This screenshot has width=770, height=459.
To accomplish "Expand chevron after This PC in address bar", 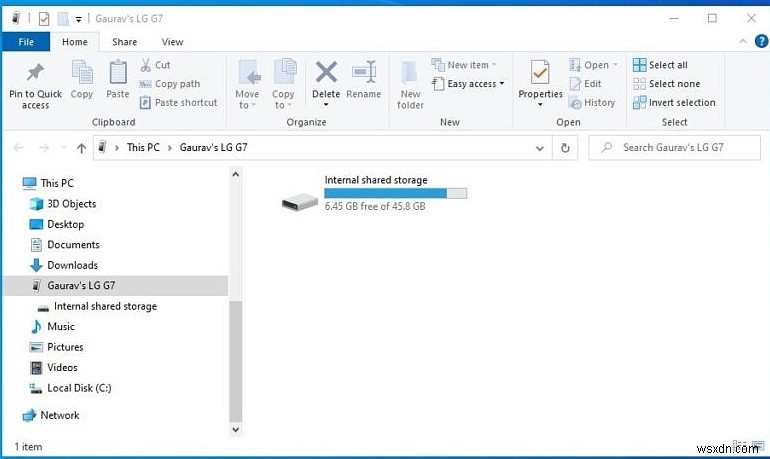I will click(169, 147).
